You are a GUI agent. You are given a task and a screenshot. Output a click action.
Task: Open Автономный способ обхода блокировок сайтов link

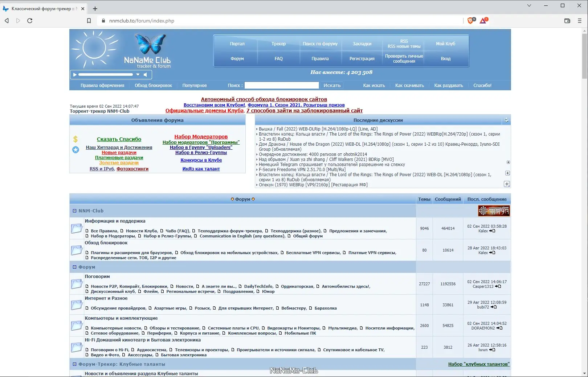click(x=264, y=99)
